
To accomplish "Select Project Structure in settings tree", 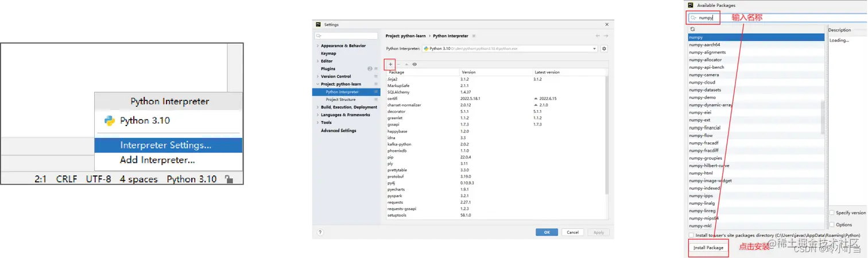I will click(340, 100).
